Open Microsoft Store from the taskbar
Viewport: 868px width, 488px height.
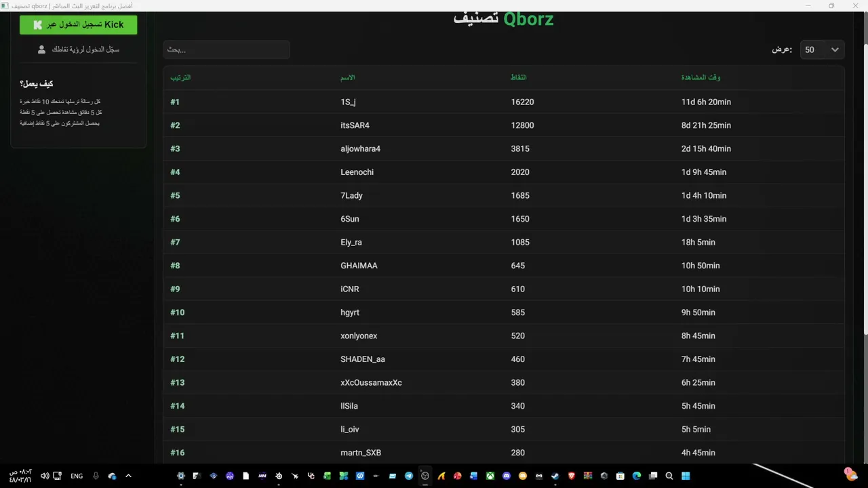coord(620,476)
